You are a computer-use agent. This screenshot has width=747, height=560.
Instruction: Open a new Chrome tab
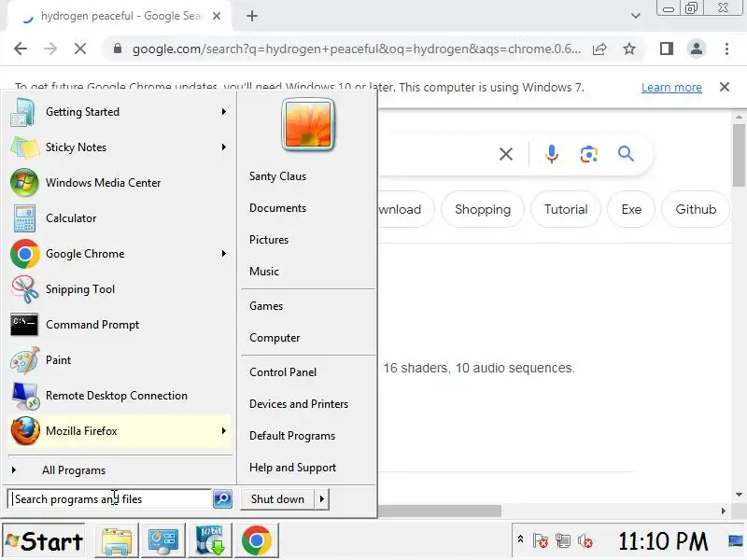point(252,16)
